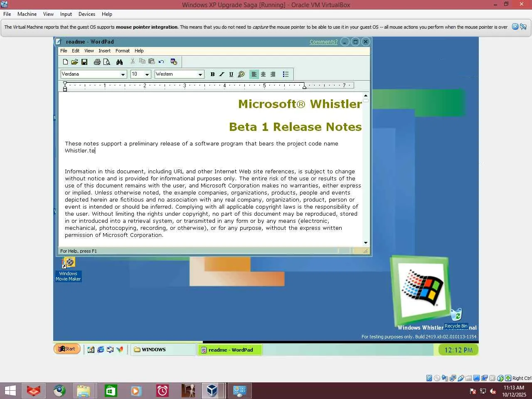Viewport: 532px width, 399px height.
Task: Enable Align Right paragraph alignment
Action: (273, 74)
